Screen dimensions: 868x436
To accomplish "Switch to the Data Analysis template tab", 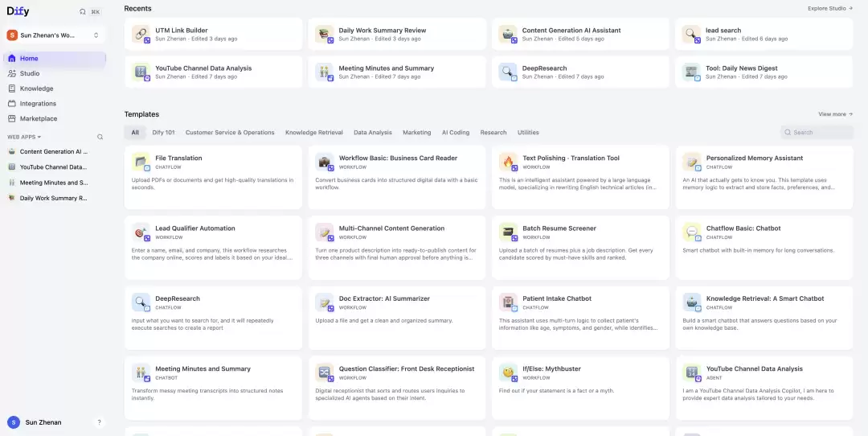I will click(373, 133).
